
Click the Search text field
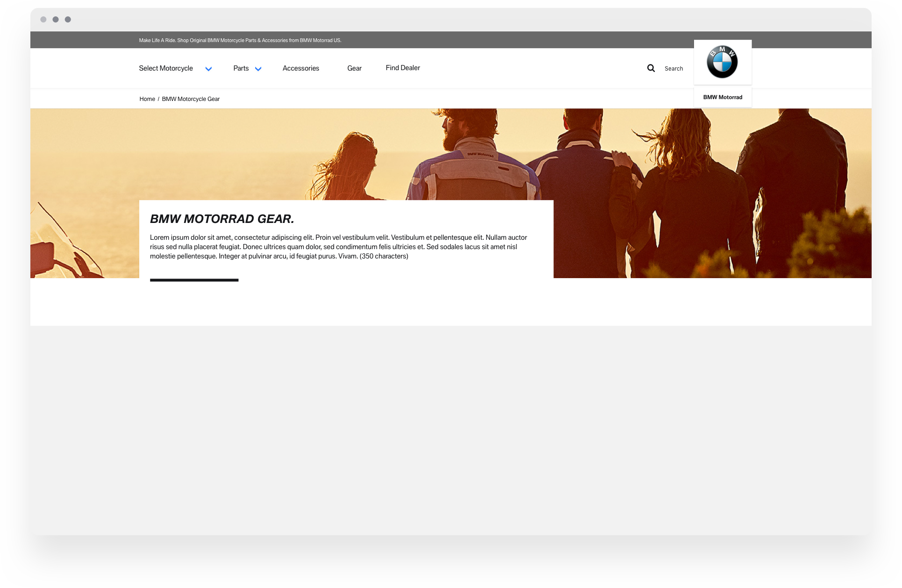pyautogui.click(x=674, y=69)
